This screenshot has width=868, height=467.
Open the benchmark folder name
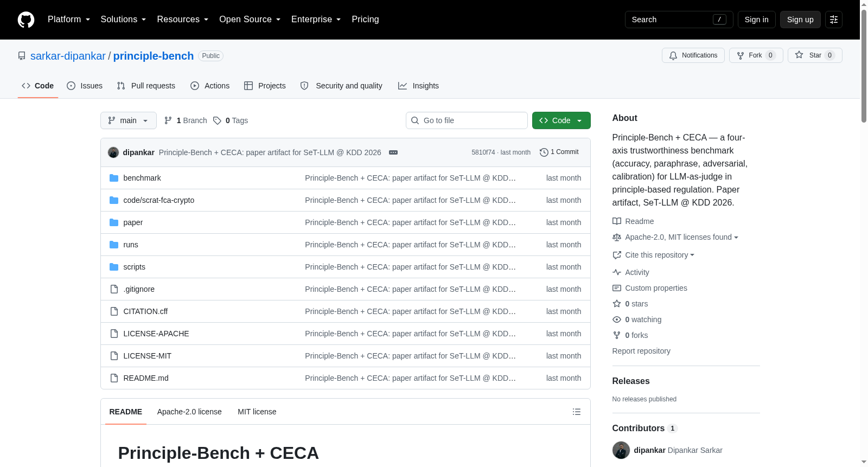pyautogui.click(x=142, y=178)
